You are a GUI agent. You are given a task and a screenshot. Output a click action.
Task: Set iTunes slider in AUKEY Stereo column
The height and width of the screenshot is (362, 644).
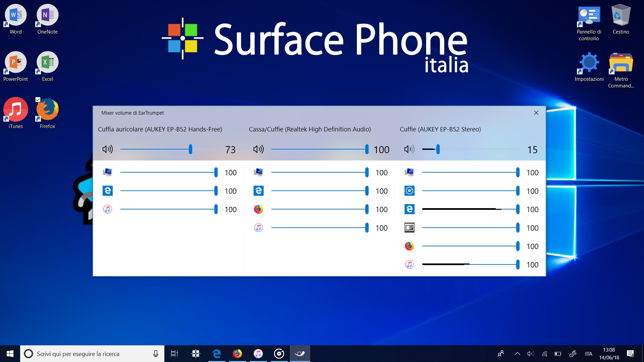(x=471, y=264)
